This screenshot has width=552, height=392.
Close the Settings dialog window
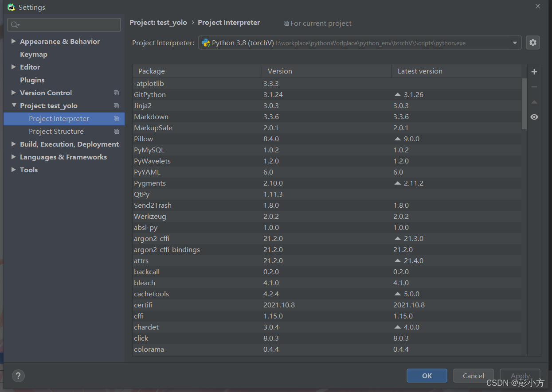coord(538,7)
